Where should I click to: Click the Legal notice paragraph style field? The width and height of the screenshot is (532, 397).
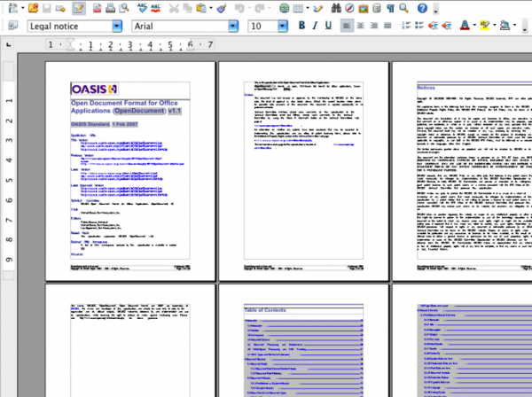click(70, 26)
